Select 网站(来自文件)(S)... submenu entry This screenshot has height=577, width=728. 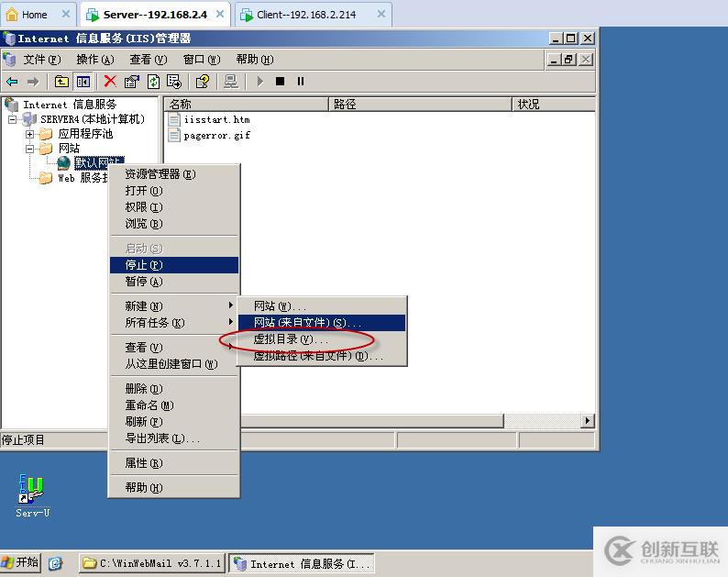322,322
